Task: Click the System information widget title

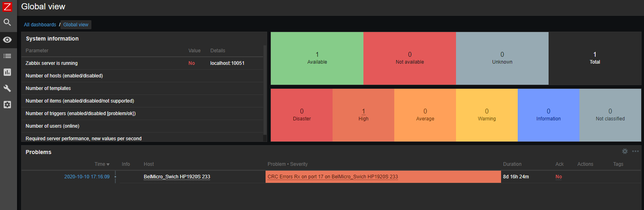Action: pyautogui.click(x=52, y=39)
